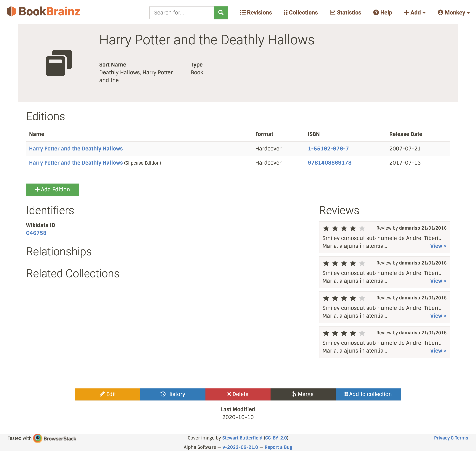
Task: Click release date 2017-07-13
Action: coord(405,163)
